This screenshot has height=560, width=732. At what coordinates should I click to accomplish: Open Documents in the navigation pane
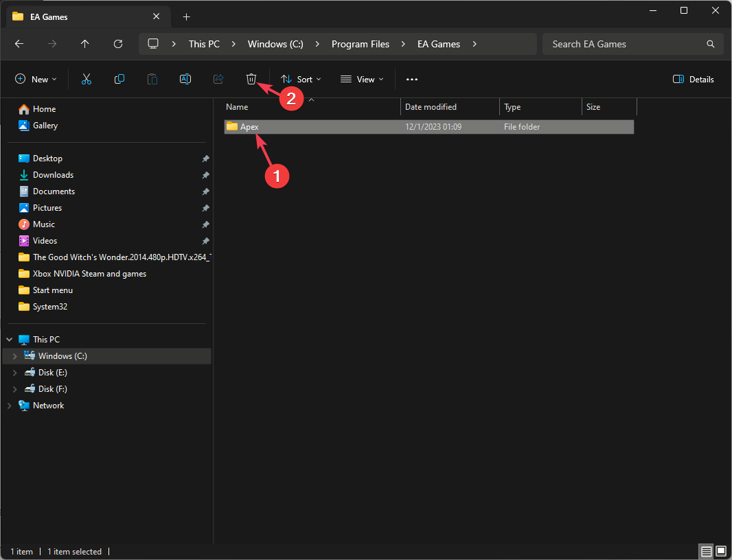(x=54, y=191)
